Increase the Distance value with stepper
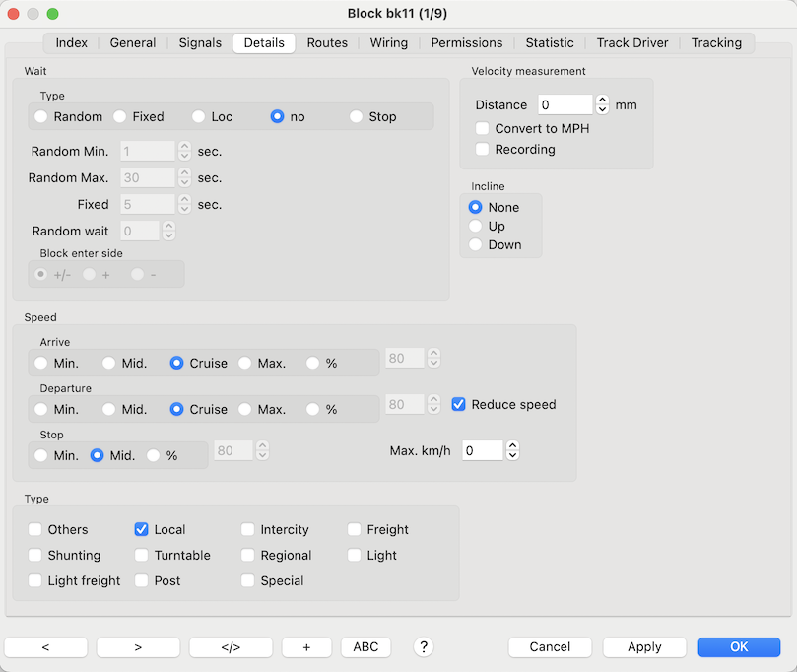Image resolution: width=797 pixels, height=672 pixels. click(602, 100)
